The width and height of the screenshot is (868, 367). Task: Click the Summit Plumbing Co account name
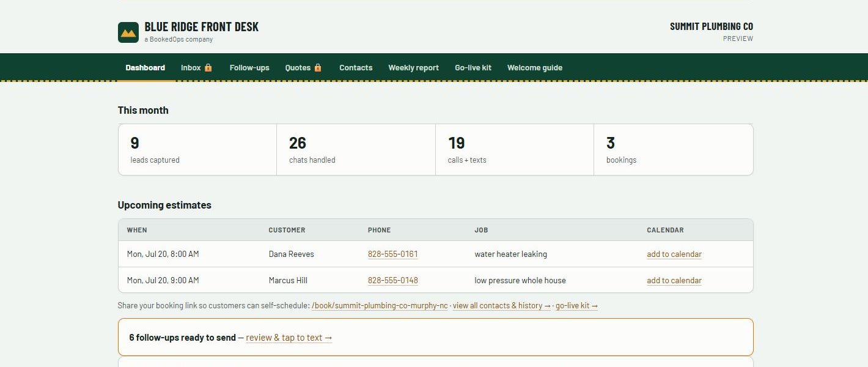712,26
